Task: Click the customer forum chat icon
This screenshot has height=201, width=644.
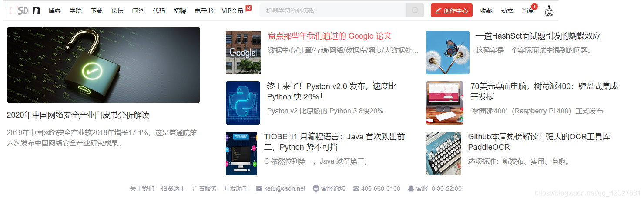Action: pos(316,188)
